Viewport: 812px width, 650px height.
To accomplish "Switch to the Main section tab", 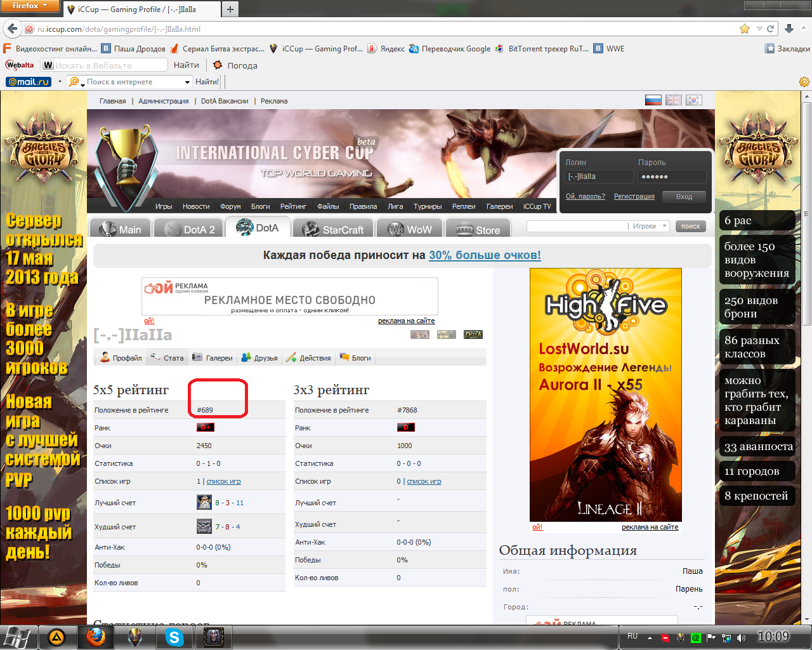I will click(121, 229).
